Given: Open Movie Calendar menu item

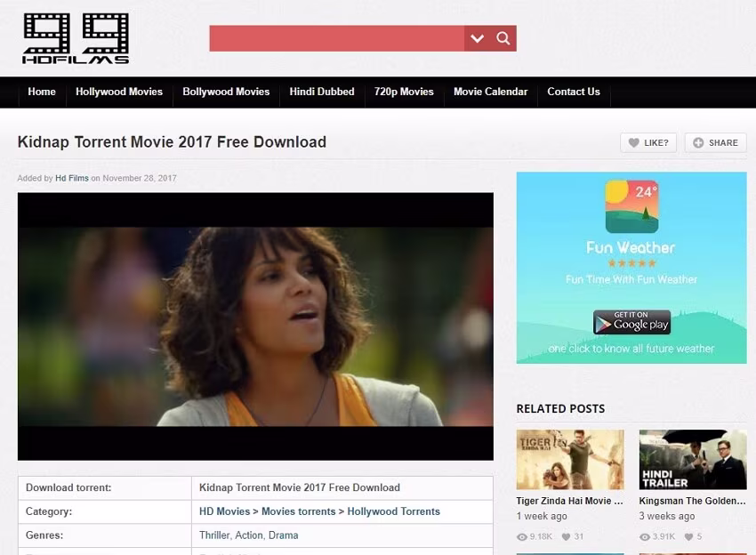Looking at the screenshot, I should pos(490,92).
